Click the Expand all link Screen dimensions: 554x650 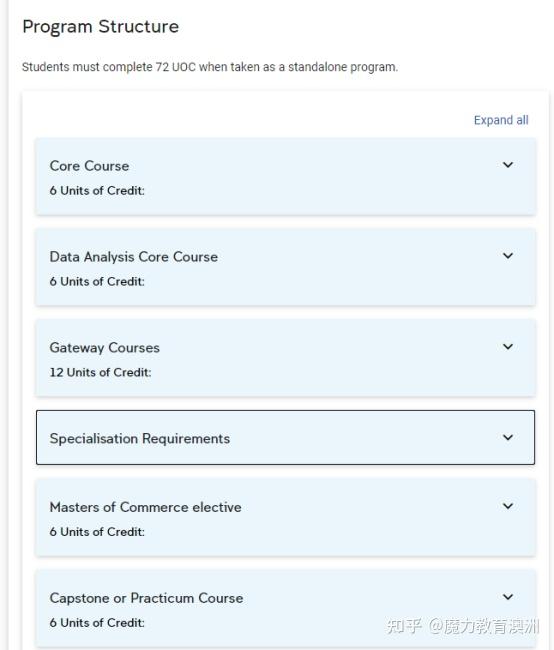click(501, 120)
